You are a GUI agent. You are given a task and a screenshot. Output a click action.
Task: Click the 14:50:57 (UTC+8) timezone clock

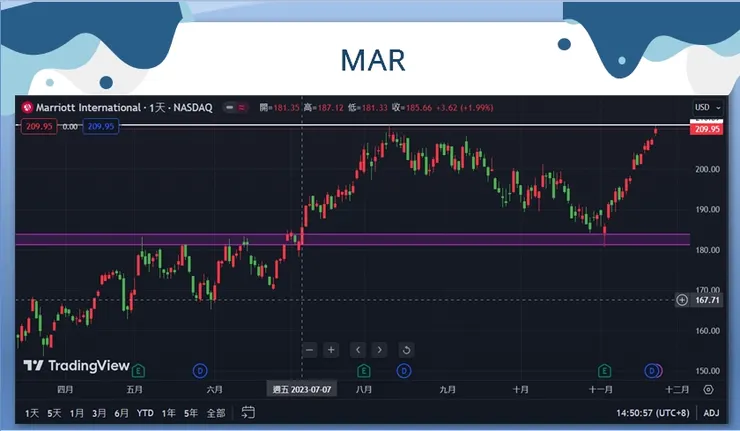coord(653,413)
